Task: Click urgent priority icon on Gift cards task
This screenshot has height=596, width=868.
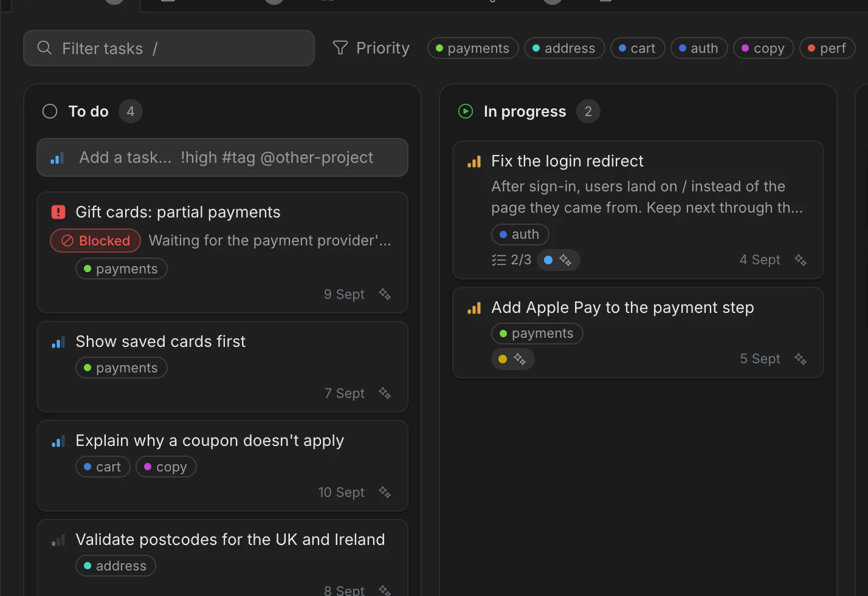Action: pos(58,212)
